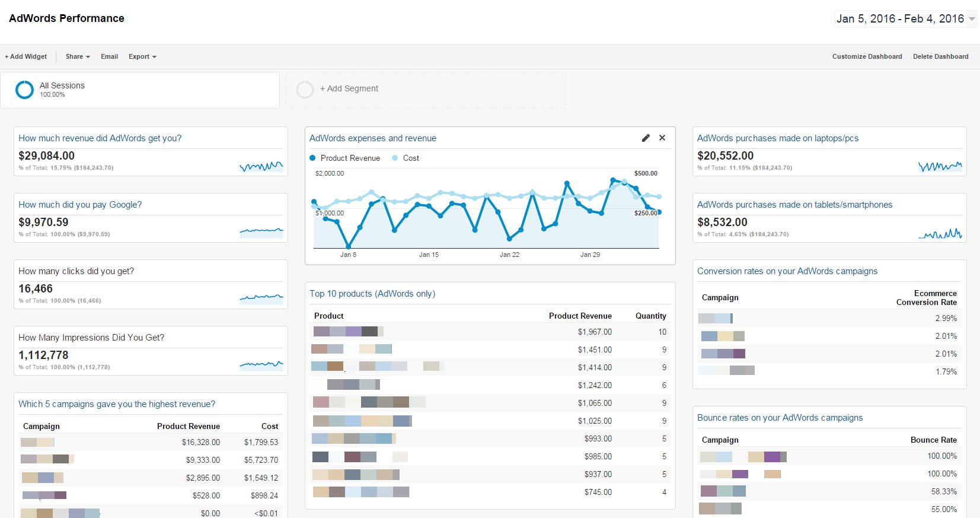This screenshot has width=980, height=518.
Task: Open the date range dropdown arrow
Action: tap(972, 19)
